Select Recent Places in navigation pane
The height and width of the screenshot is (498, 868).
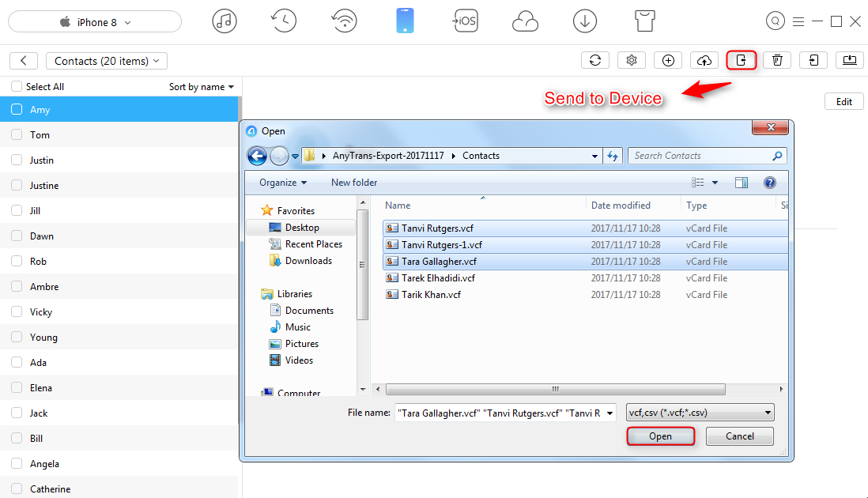pyautogui.click(x=313, y=244)
